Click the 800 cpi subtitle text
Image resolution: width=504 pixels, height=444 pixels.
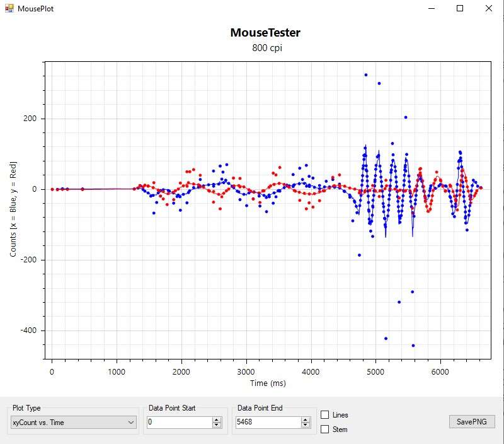coord(265,48)
